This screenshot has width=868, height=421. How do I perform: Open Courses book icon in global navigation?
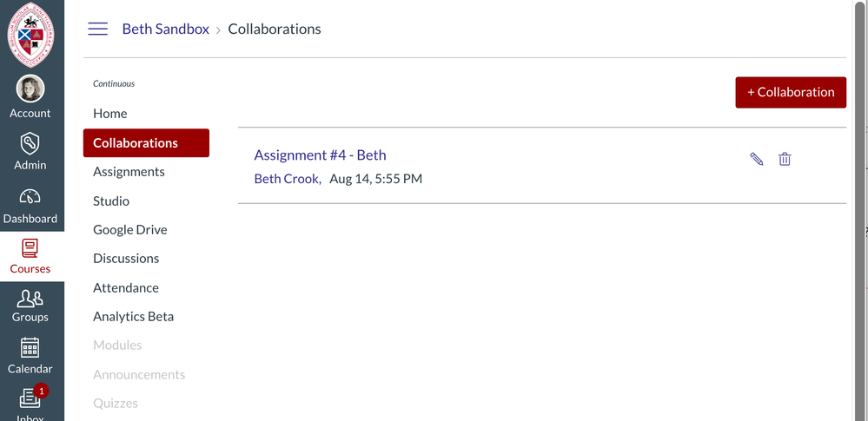(x=30, y=249)
